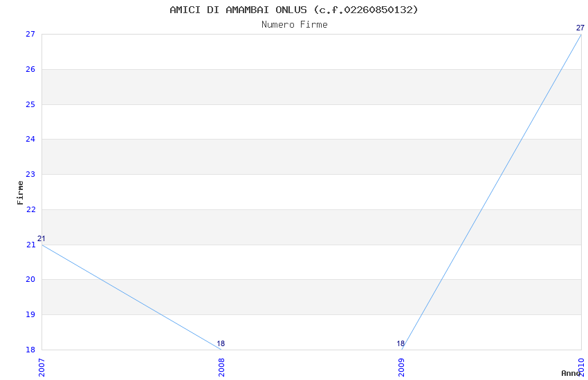The width and height of the screenshot is (588, 380).
Task: Select y-axis tick value 23
Action: click(x=30, y=174)
